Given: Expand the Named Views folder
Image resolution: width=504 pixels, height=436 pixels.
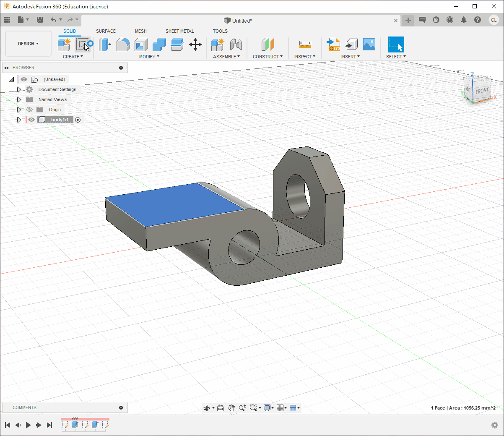Looking at the screenshot, I should pyautogui.click(x=19, y=99).
